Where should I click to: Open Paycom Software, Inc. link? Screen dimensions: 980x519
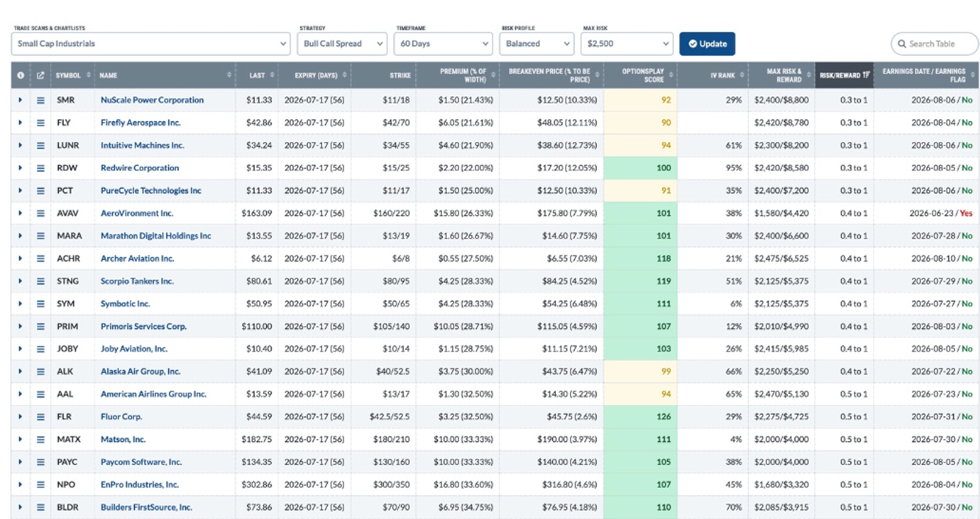pyautogui.click(x=141, y=462)
